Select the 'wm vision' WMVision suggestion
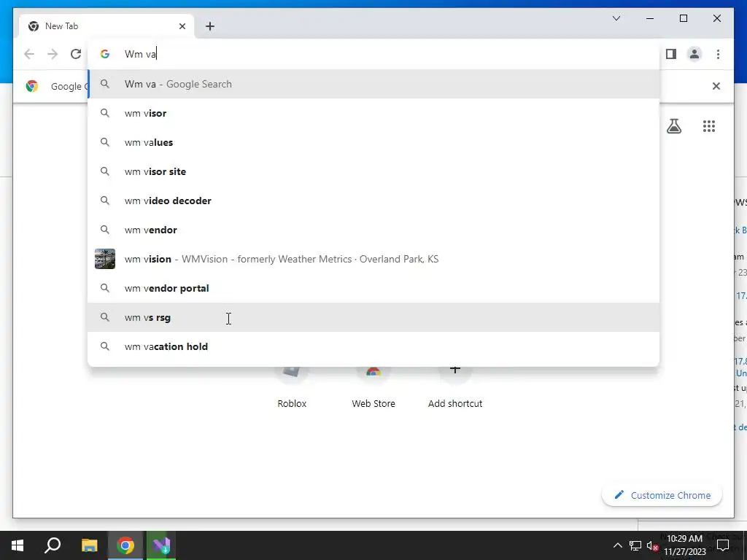The image size is (747, 560). pos(373,259)
